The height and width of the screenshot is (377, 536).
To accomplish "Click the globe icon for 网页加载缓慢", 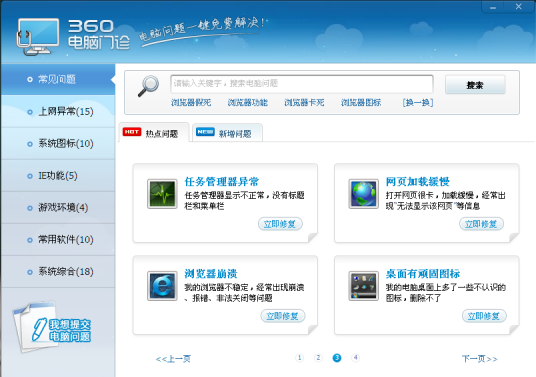I will pos(363,194).
